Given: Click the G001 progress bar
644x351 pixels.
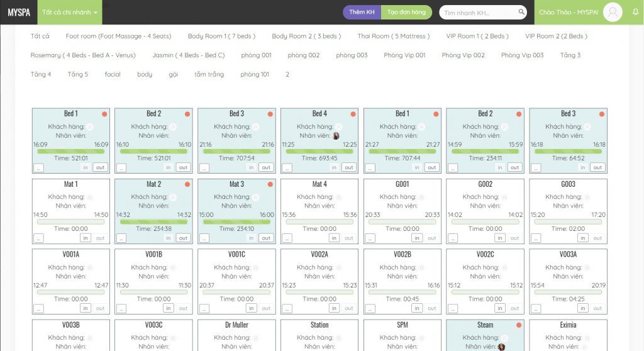Looking at the screenshot, I should pyautogui.click(x=402, y=222).
